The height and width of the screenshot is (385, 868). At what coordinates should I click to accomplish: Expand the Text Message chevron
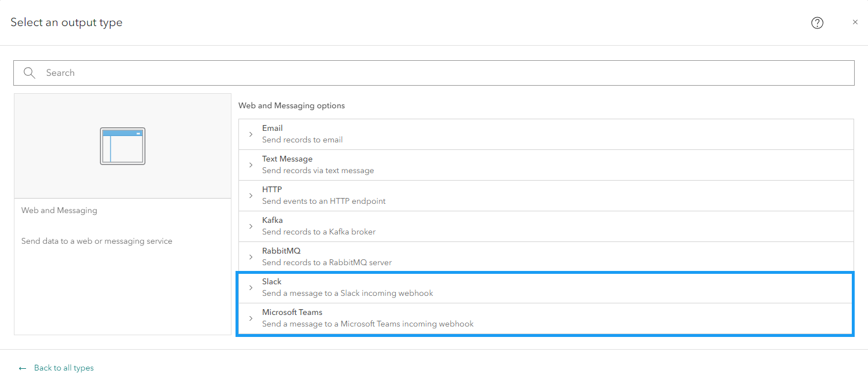pyautogui.click(x=251, y=165)
